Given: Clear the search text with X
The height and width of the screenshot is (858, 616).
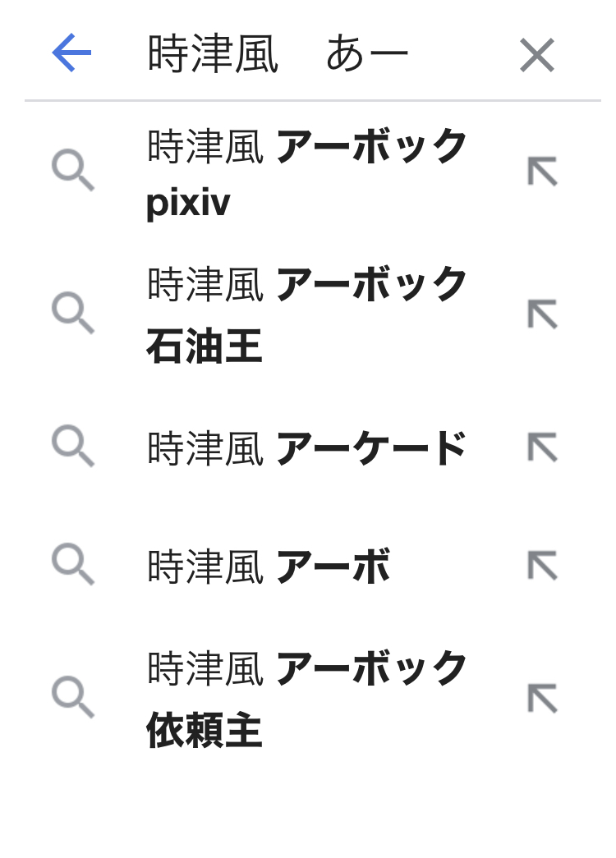Looking at the screenshot, I should tap(537, 56).
